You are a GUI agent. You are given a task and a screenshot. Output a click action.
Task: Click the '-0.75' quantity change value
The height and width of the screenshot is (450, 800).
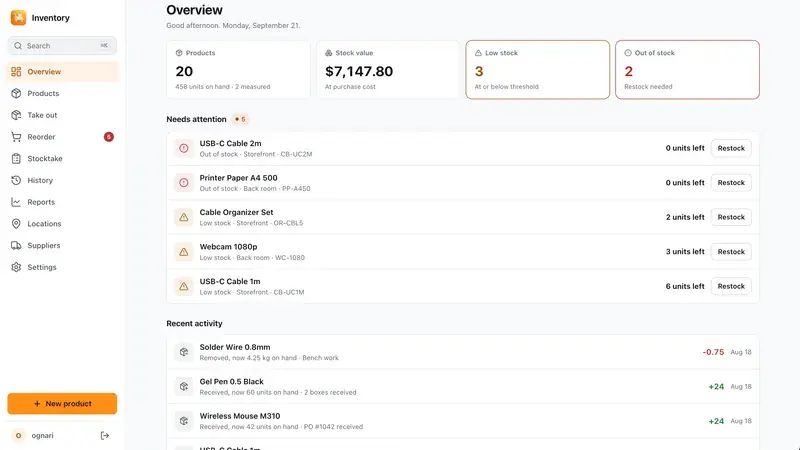(713, 352)
